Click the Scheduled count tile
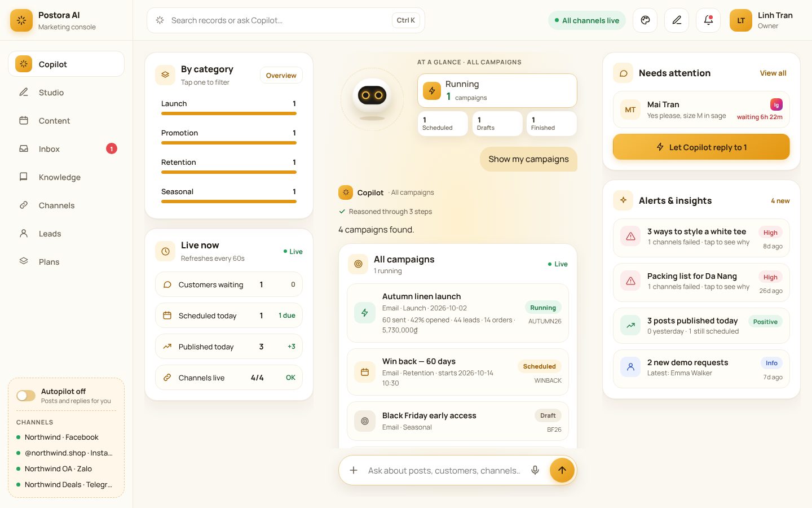 (x=443, y=124)
